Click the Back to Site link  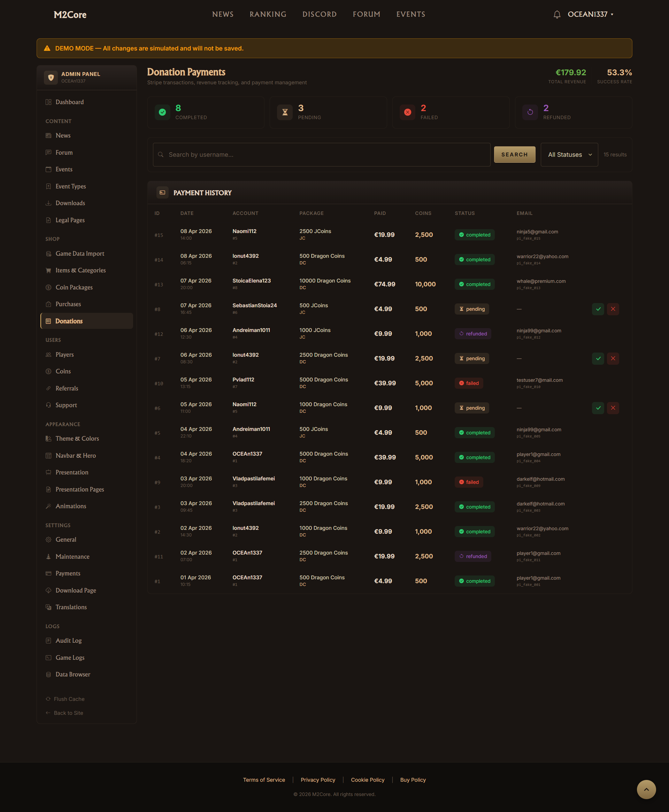68,713
